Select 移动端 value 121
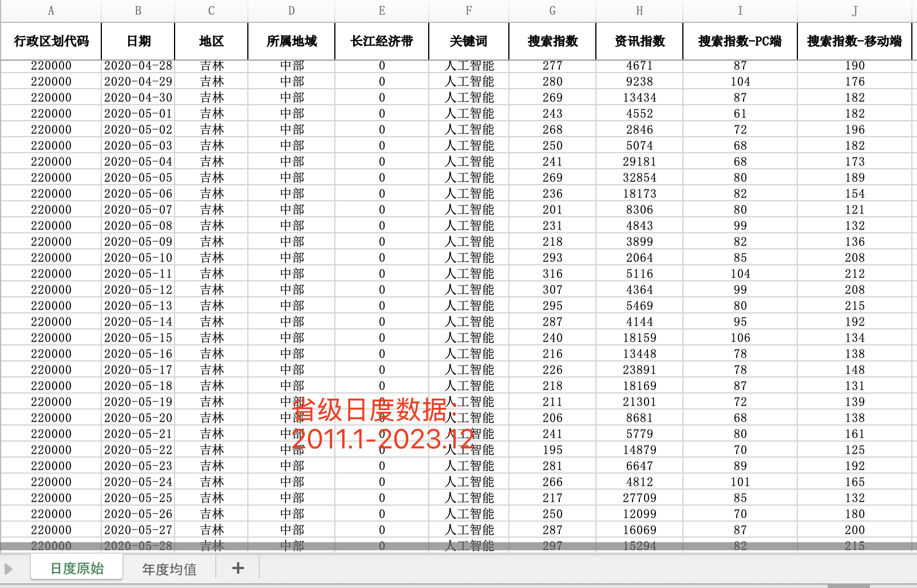The image size is (917, 588). 855,209
